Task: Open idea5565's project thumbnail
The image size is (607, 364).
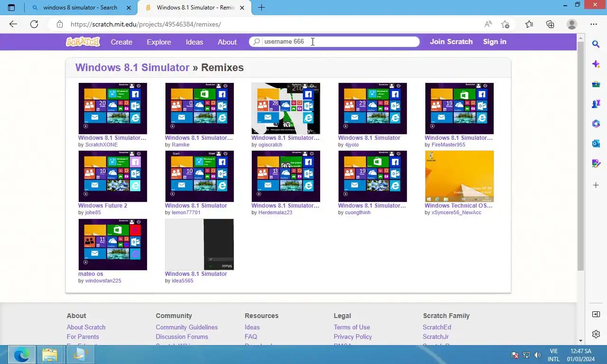Action: point(199,245)
